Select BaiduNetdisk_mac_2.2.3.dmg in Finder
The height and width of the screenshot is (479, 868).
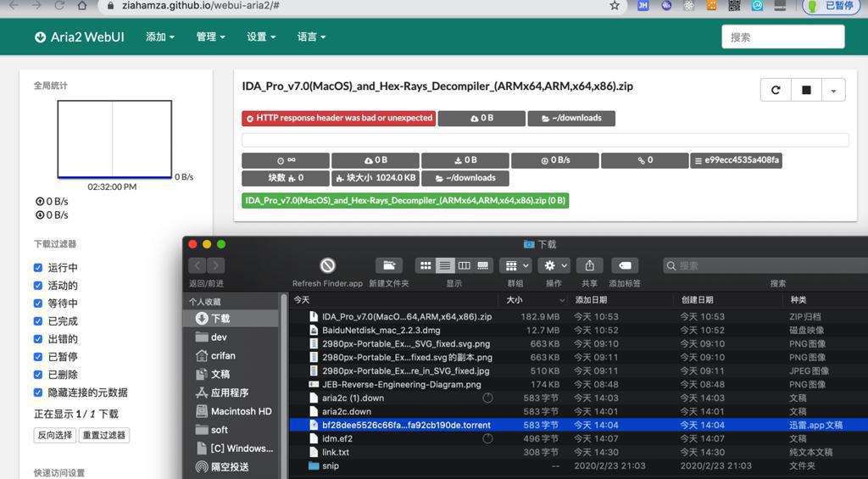point(578,330)
